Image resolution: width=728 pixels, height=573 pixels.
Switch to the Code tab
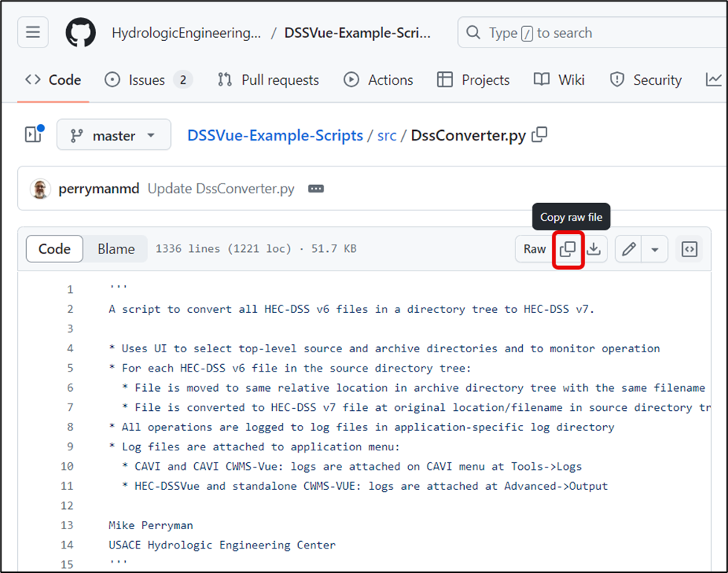tap(53, 80)
